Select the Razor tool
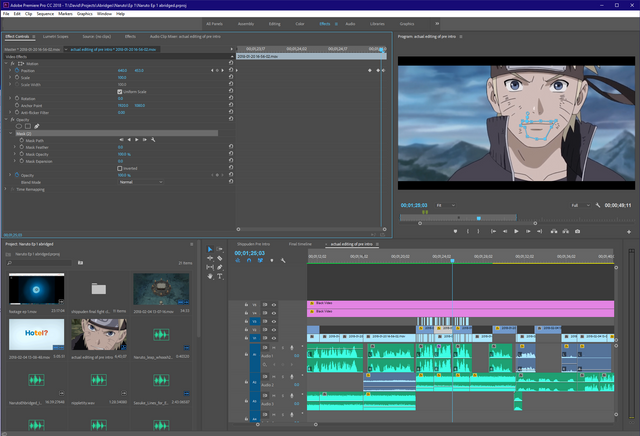Screen dimensions: 640x436 (220, 258)
